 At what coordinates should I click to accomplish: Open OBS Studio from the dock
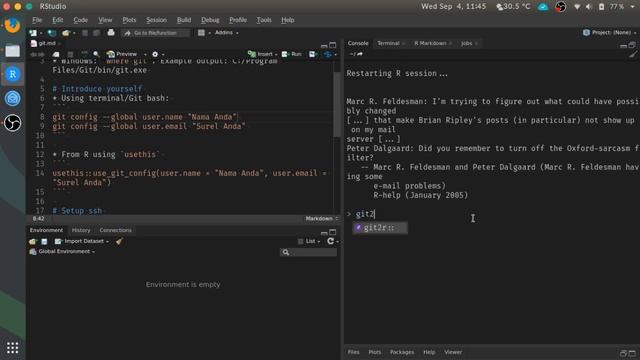(13, 123)
